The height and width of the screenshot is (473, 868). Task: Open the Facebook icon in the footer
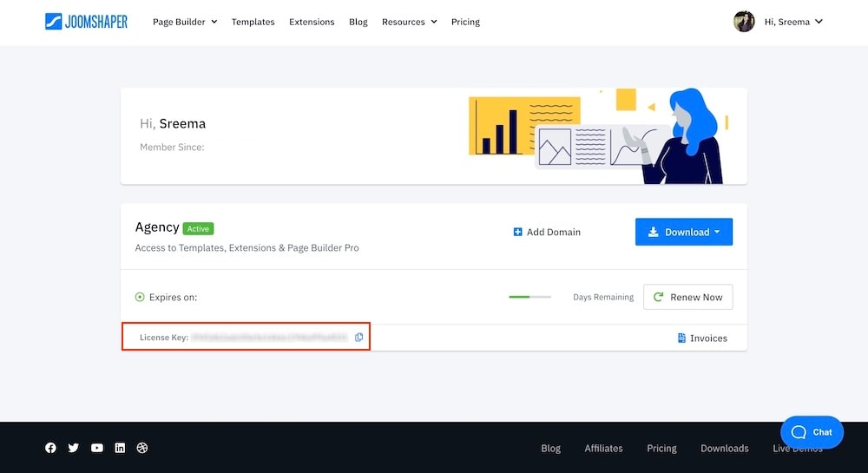(x=50, y=448)
